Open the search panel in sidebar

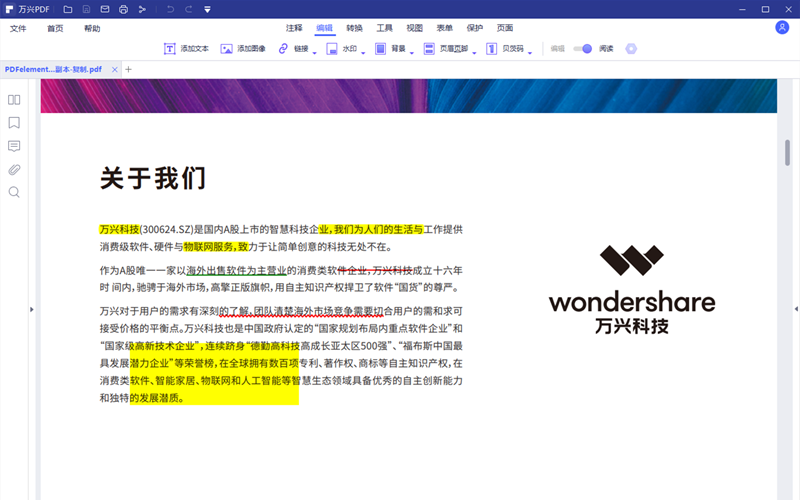[x=14, y=192]
